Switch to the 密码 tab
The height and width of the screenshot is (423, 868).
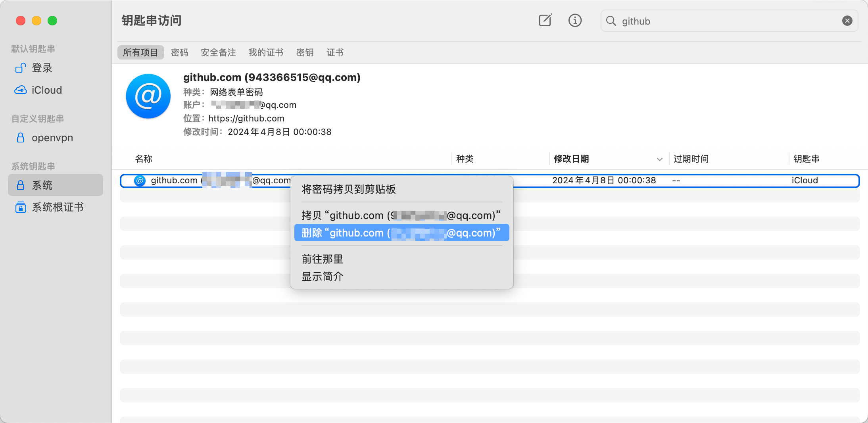pos(180,52)
